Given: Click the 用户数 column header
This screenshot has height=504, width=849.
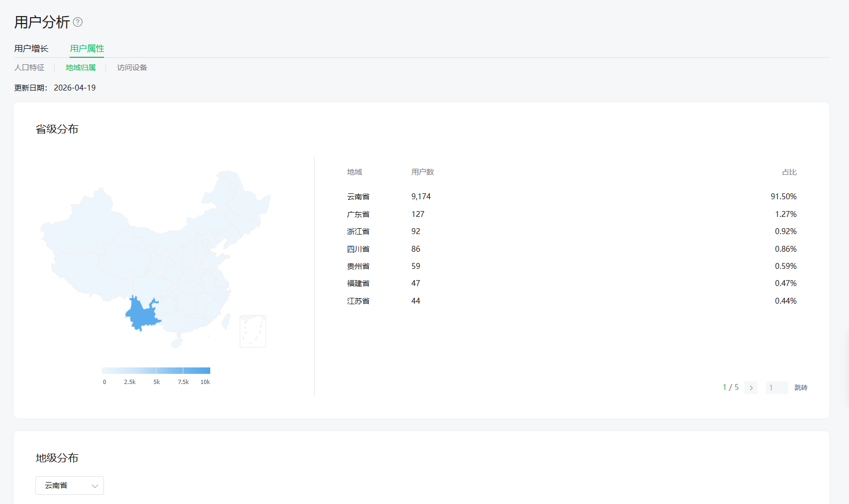Looking at the screenshot, I should pos(422,172).
